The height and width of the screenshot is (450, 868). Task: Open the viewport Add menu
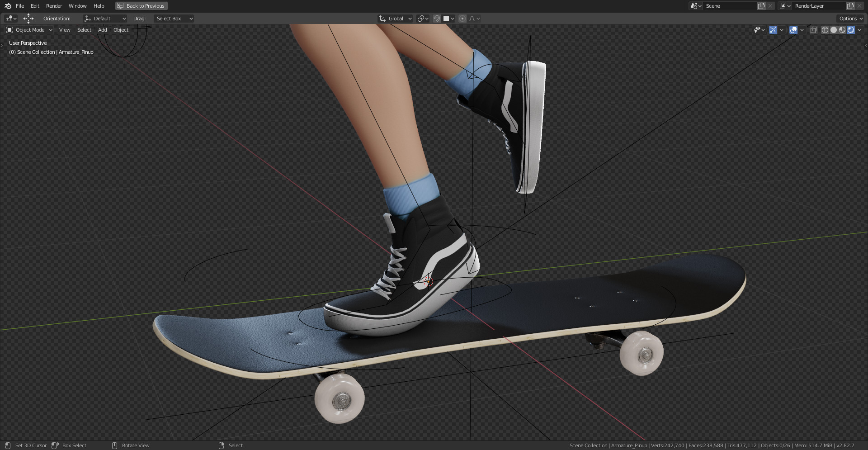coord(103,30)
